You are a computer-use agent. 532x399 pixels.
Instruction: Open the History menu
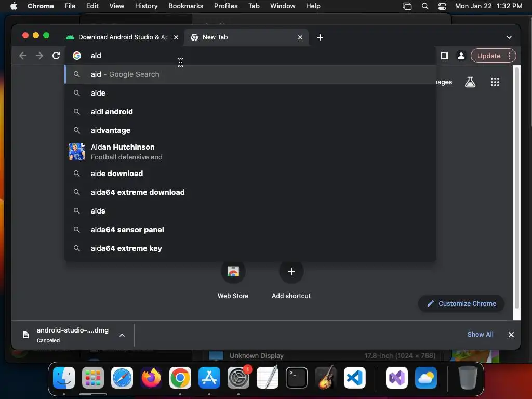point(146,6)
